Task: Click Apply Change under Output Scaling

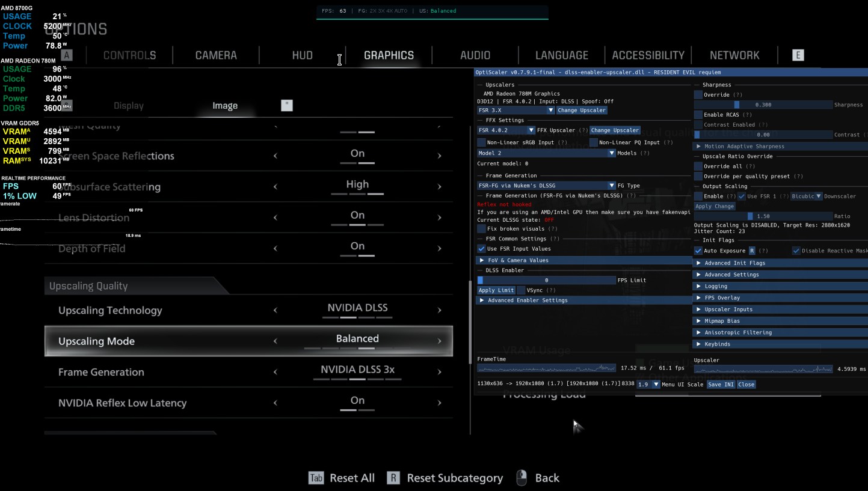Action: (x=715, y=206)
